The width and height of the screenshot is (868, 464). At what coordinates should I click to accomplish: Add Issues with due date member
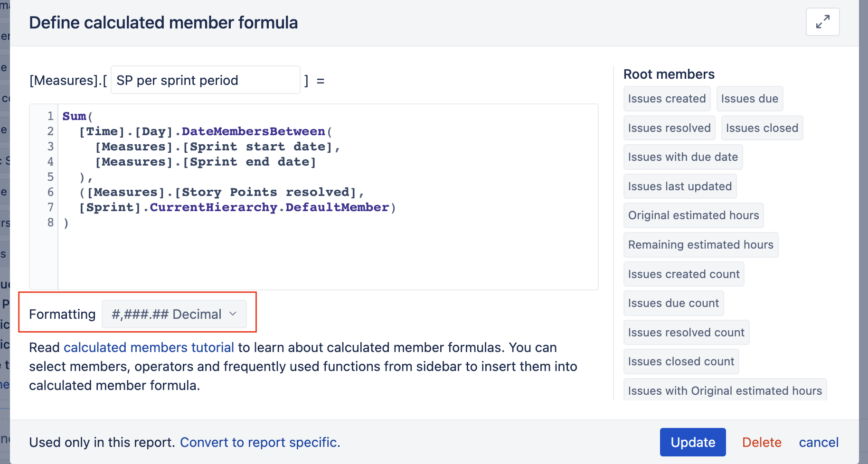click(x=683, y=157)
